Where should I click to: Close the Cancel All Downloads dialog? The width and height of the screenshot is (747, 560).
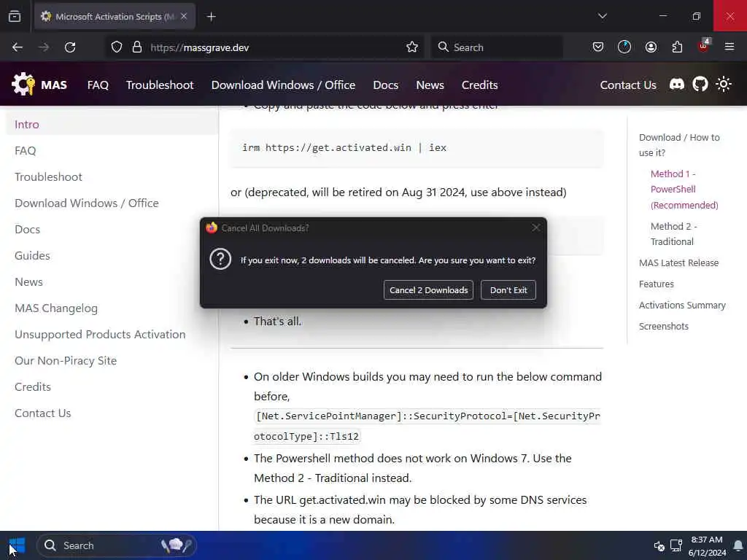(x=536, y=227)
